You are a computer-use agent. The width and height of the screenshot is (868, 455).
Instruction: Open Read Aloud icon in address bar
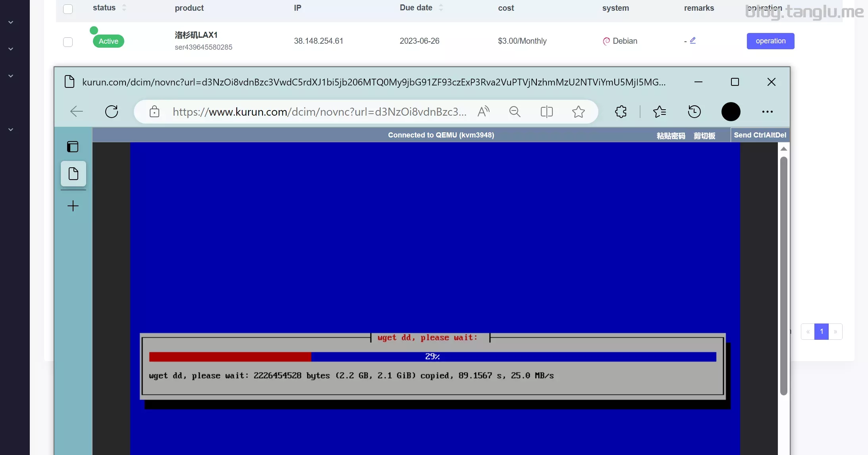(483, 112)
